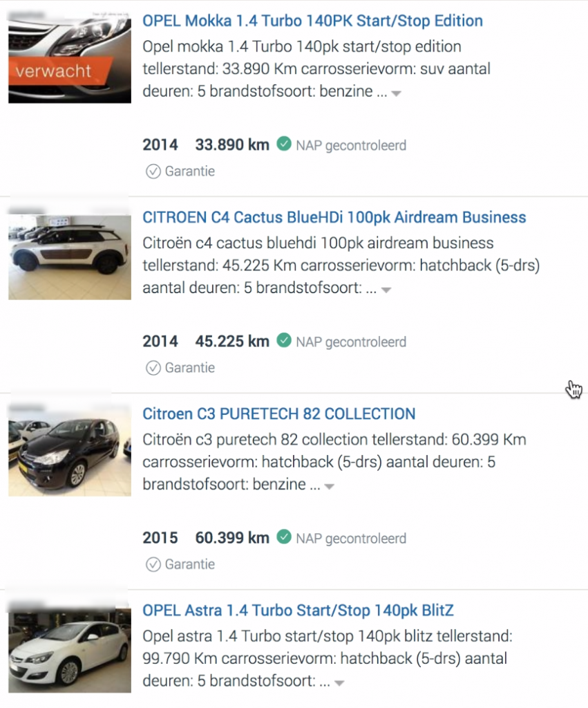Click 'Garantie' label under the 60.399 km listing
Image resolution: width=588 pixels, height=708 pixels.
(189, 564)
